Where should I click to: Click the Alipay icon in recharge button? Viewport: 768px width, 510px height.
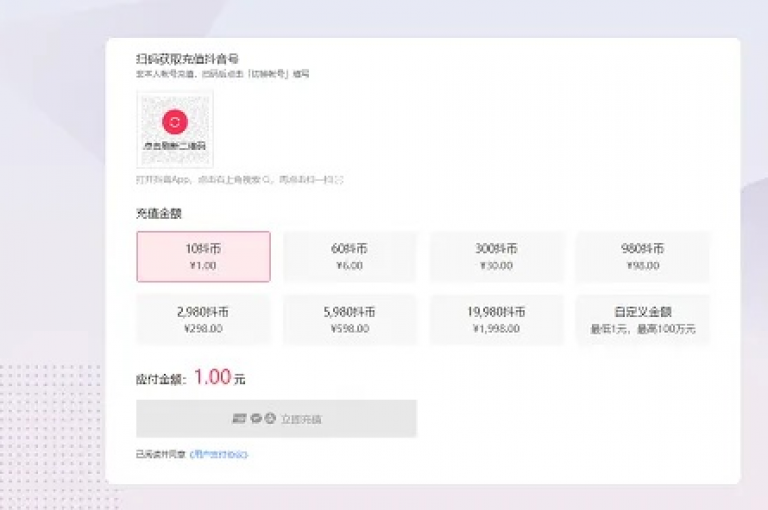270,418
